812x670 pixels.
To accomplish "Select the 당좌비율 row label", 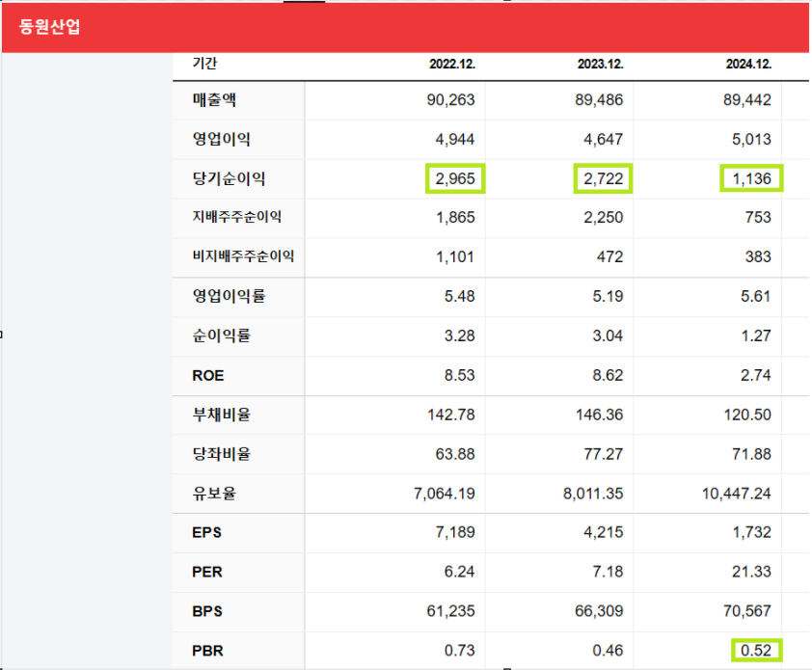I will [x=222, y=453].
